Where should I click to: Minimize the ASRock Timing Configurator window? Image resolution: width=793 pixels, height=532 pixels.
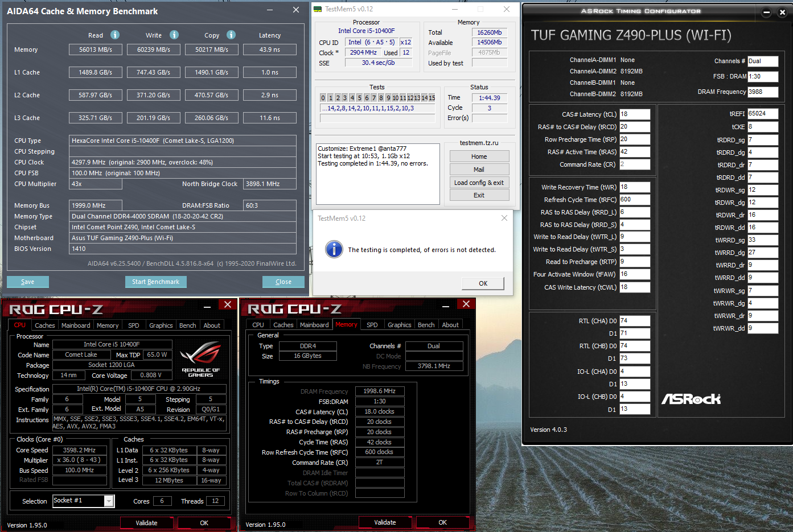[766, 13]
